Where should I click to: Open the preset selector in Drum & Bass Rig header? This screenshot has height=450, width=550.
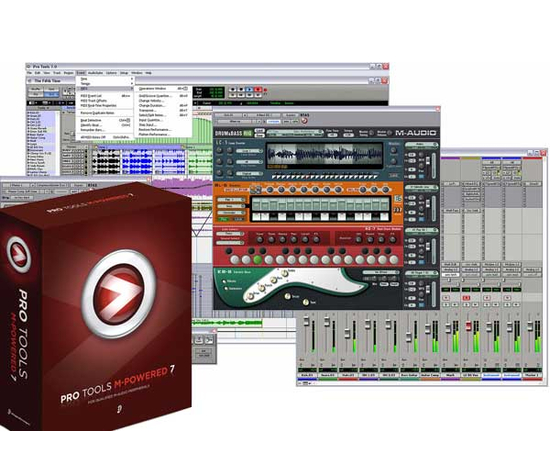[294, 133]
